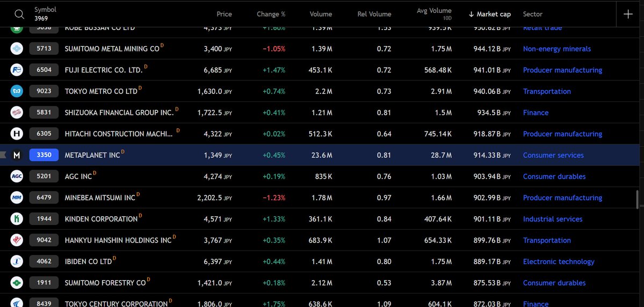This screenshot has height=307, width=644.
Task: Click Minebea Mitsumi MM logo
Action: (x=17, y=198)
